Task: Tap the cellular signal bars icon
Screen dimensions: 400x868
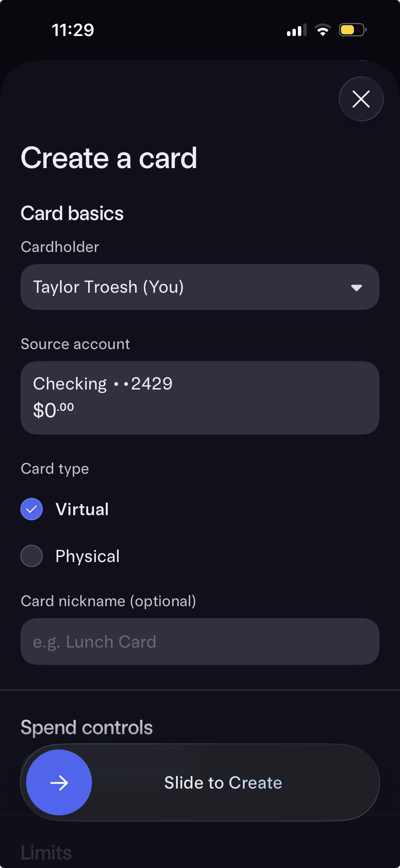Action: point(297,30)
